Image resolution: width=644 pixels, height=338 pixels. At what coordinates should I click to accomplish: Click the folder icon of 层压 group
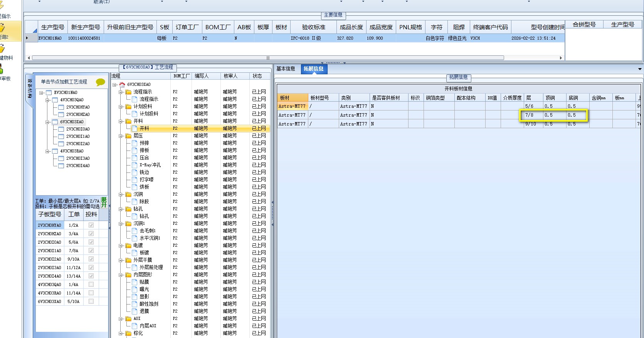128,136
